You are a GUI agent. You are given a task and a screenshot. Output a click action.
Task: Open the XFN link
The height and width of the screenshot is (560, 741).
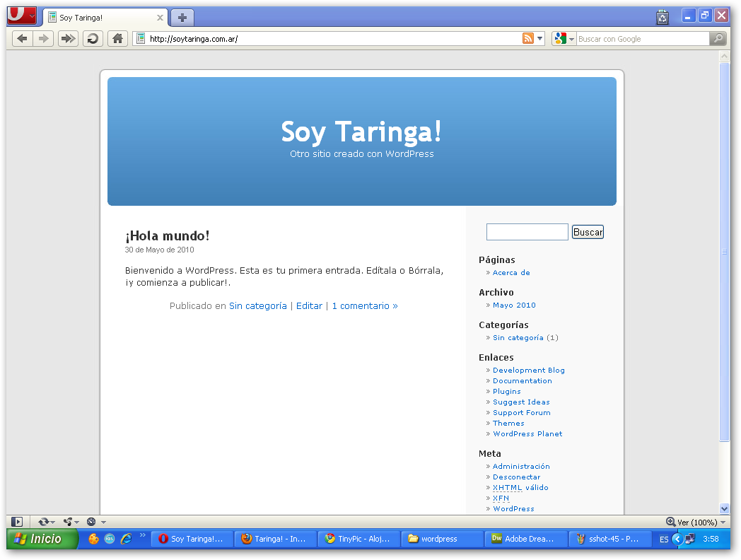click(x=501, y=498)
